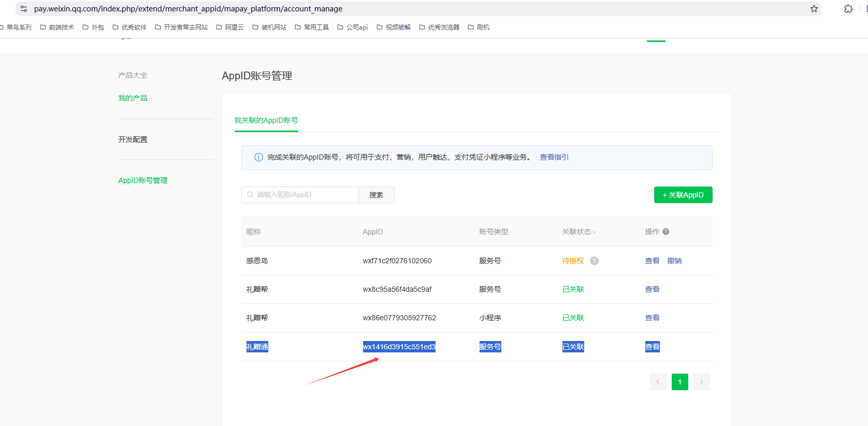Open the 外包 bookmark folder

(x=93, y=27)
